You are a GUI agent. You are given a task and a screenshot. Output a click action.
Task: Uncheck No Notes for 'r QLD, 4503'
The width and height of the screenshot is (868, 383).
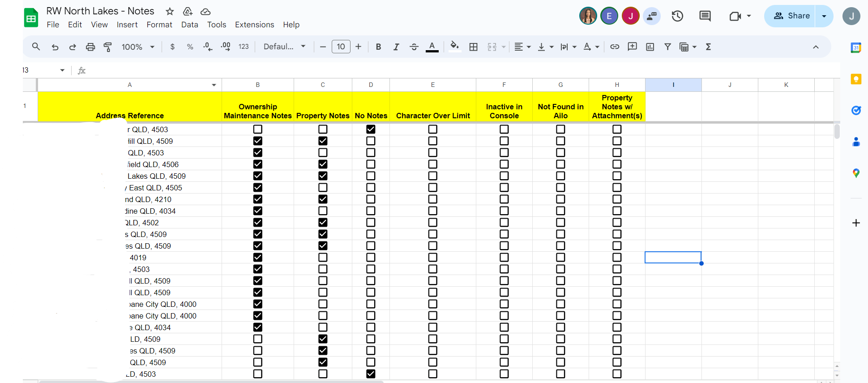[x=371, y=129]
